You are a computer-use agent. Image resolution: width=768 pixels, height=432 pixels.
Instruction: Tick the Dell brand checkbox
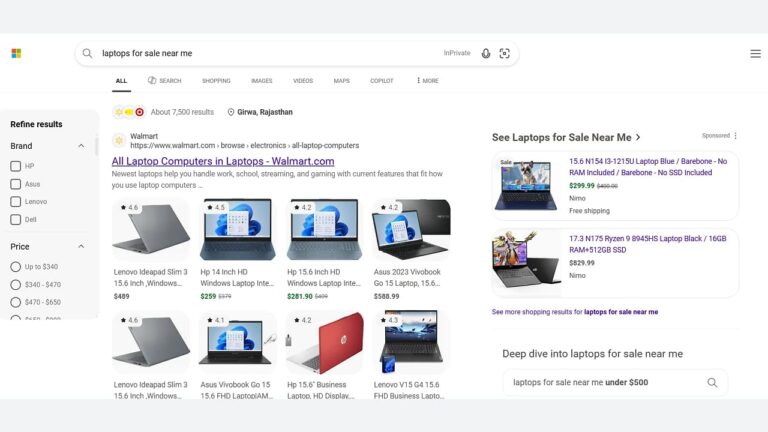pos(16,219)
